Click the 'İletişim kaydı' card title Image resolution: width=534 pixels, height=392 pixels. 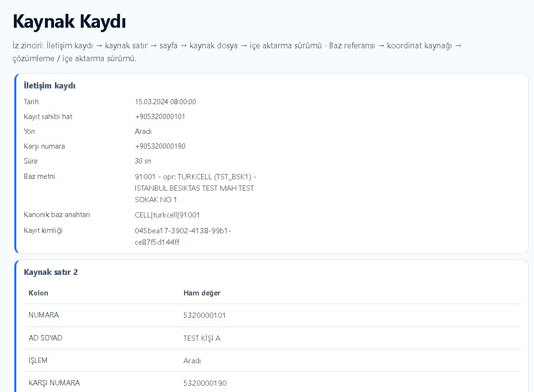coord(50,86)
